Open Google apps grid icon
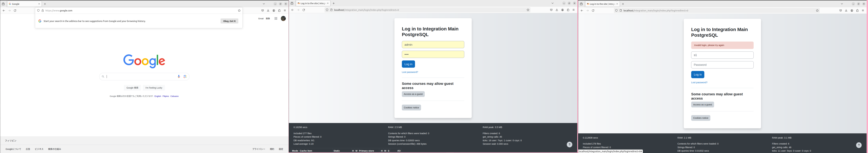This screenshot has height=153, width=868. click(276, 19)
